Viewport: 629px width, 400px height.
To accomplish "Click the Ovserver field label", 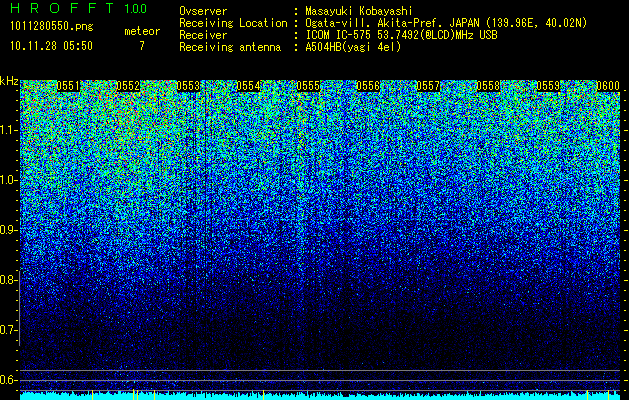I will 203,11.
